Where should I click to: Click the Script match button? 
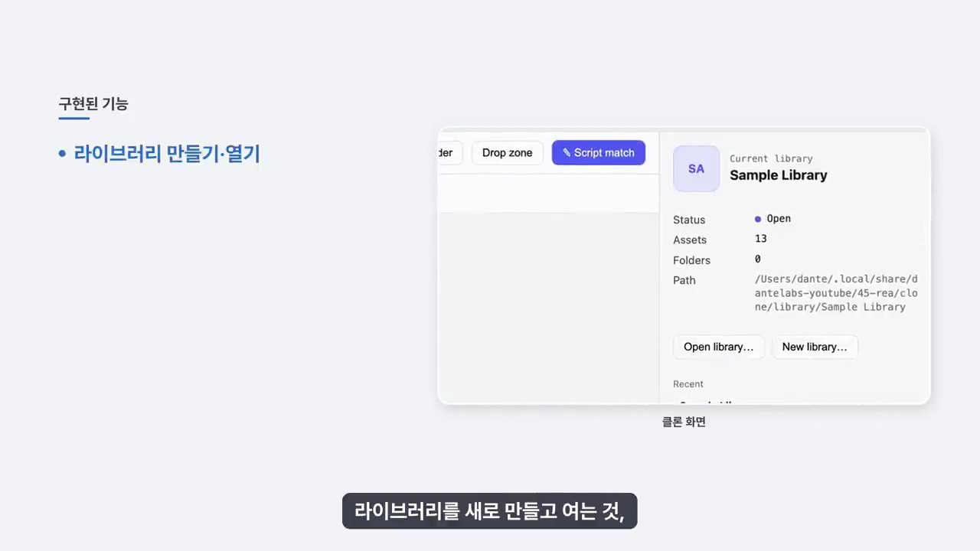point(598,152)
